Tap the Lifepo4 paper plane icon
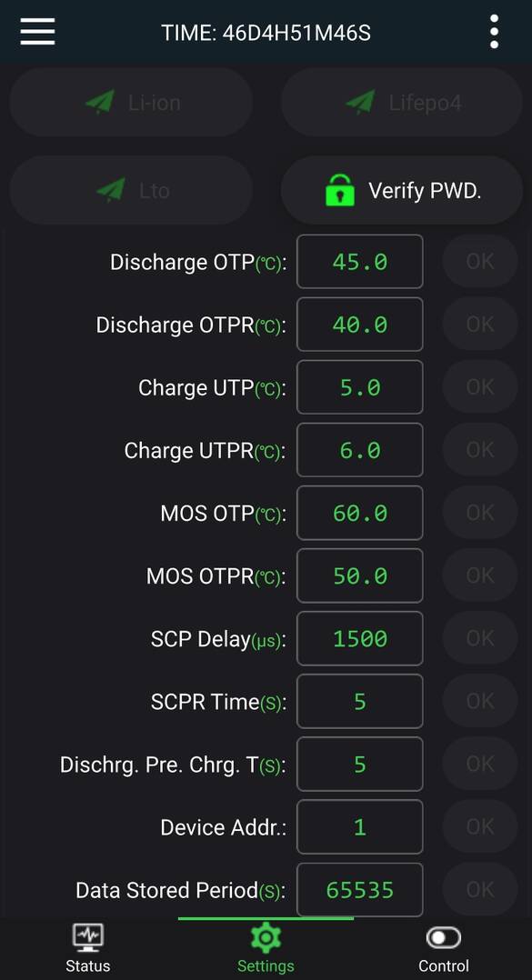The image size is (532, 980). (361, 102)
